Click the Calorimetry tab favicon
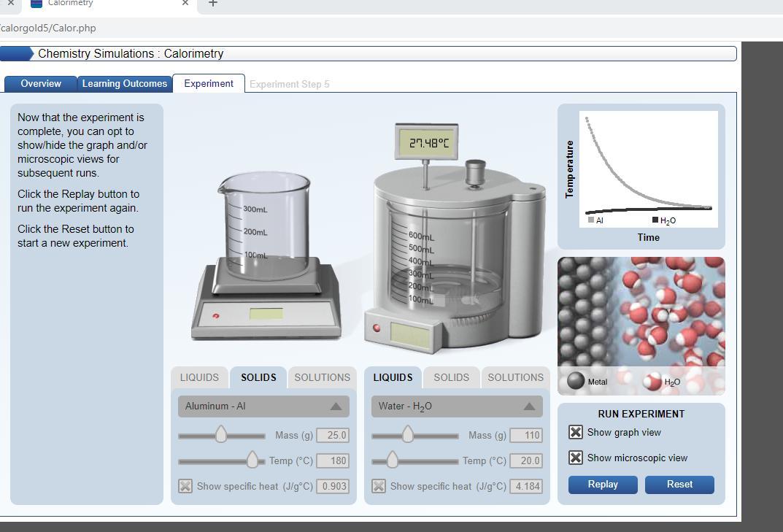Image resolution: width=783 pixels, height=532 pixels. click(x=36, y=3)
